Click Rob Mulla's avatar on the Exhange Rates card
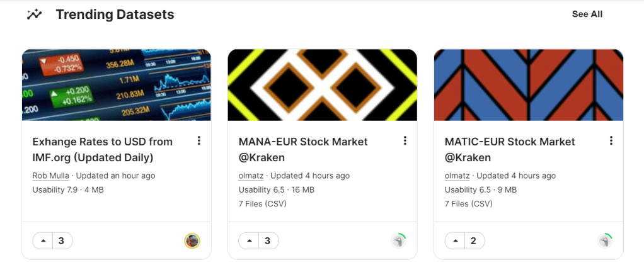Viewport: 644px width, 270px height. click(x=192, y=240)
